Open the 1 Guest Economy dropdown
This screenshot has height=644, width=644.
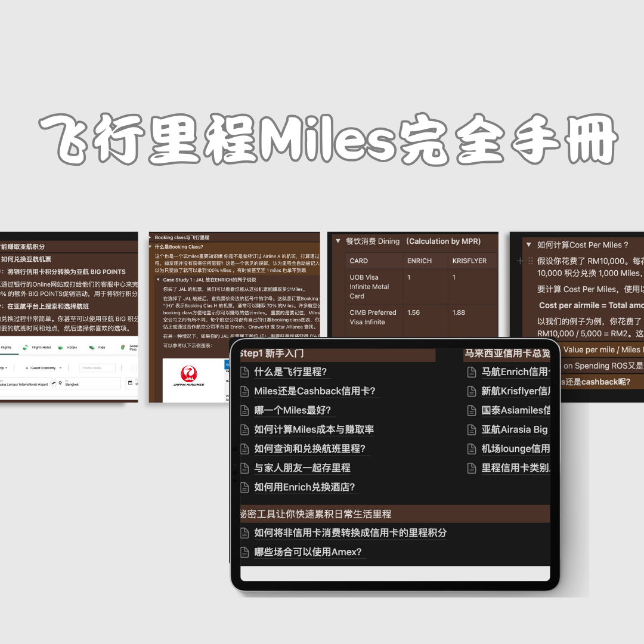click(x=44, y=368)
